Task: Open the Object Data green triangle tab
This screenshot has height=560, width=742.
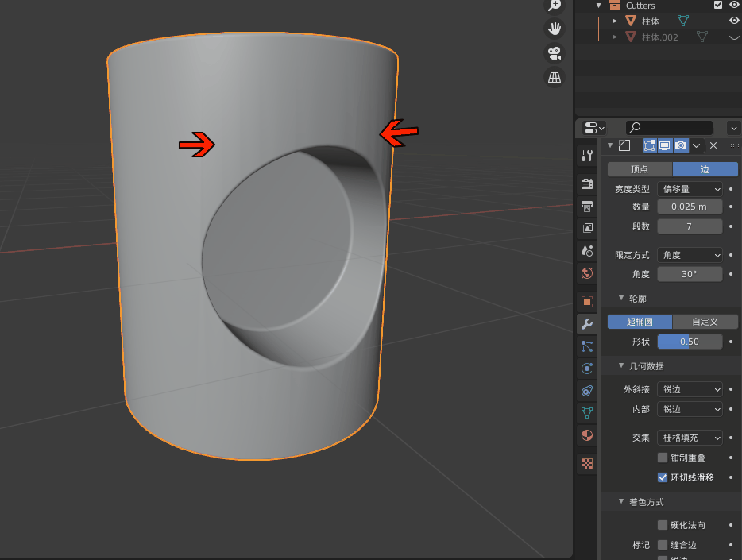Action: point(587,413)
